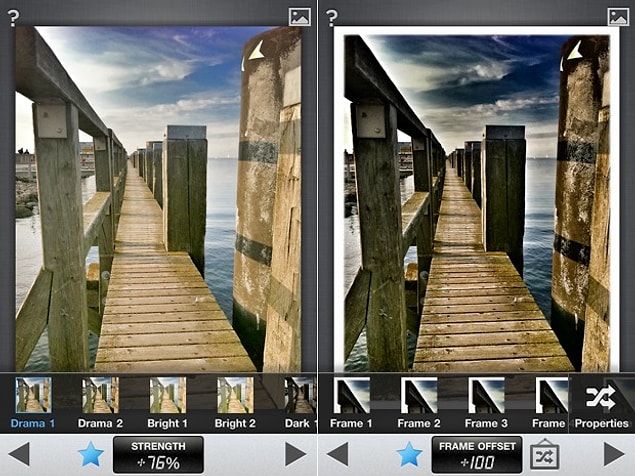Viewport: 635px width, 476px height.
Task: Tap compare image icon in left screen
Action: [x=300, y=17]
